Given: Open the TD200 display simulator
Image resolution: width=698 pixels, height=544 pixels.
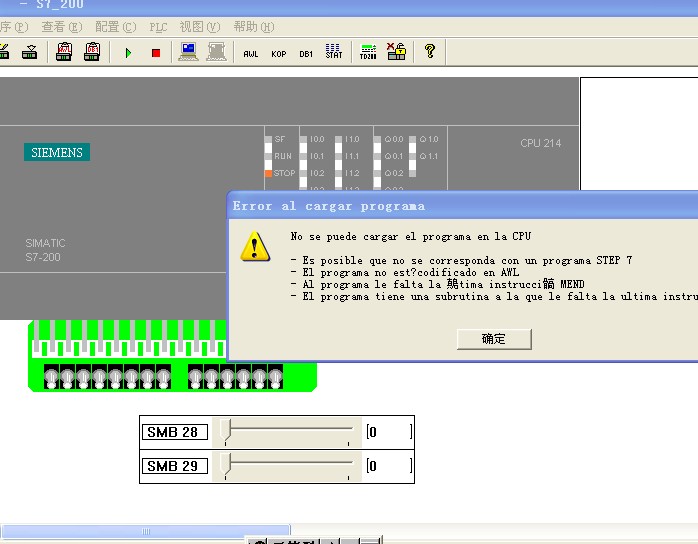Looking at the screenshot, I should 368,52.
